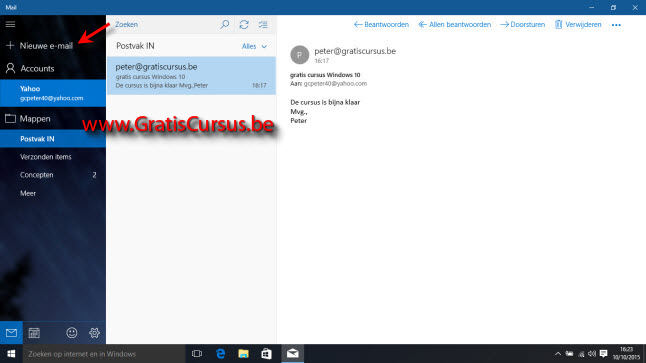646x363 pixels.
Task: Open File Explorer from the taskbar
Action: coord(243,354)
